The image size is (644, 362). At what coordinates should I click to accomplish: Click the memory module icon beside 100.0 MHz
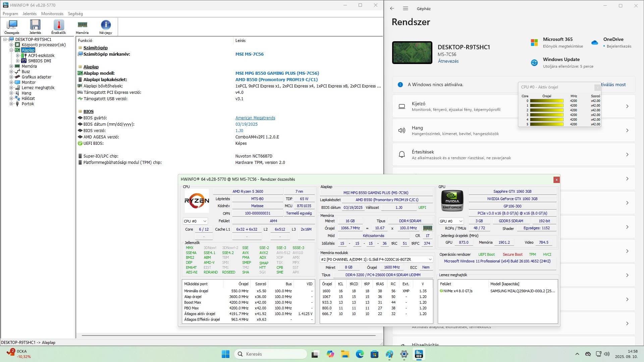(x=427, y=228)
